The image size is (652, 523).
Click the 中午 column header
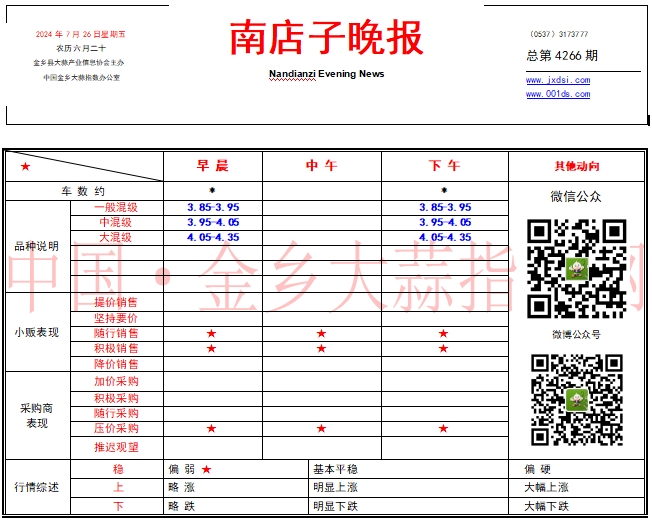321,166
